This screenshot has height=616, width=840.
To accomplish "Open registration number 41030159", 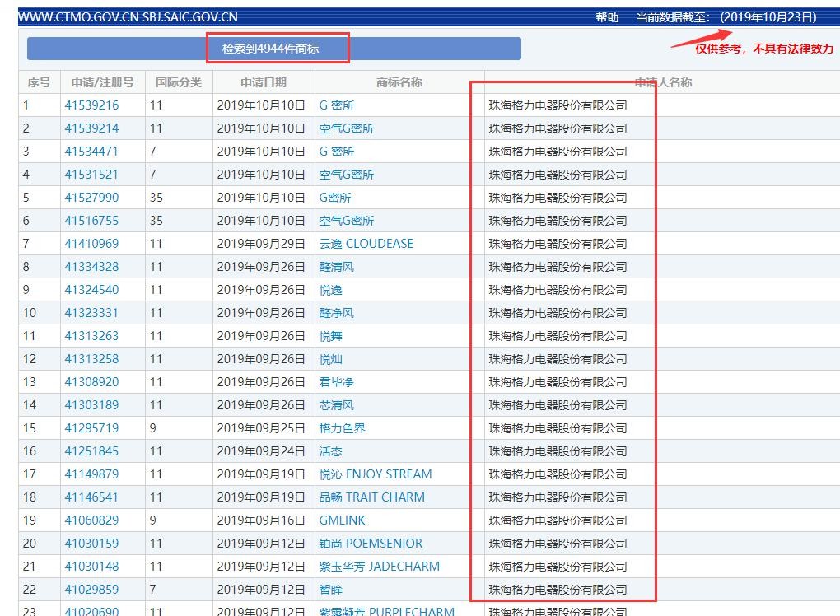I will [91, 544].
